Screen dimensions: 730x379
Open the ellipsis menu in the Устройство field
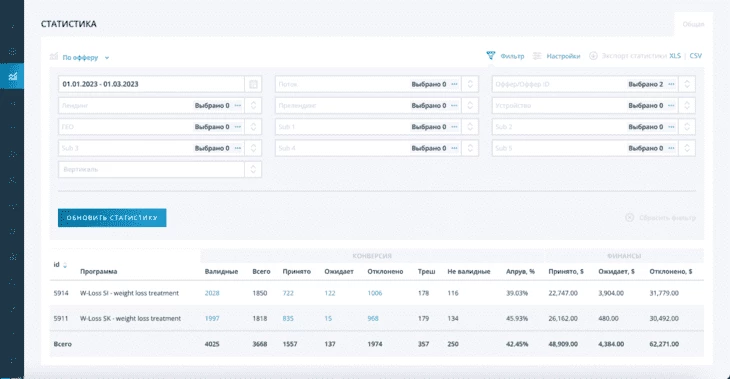coord(671,106)
